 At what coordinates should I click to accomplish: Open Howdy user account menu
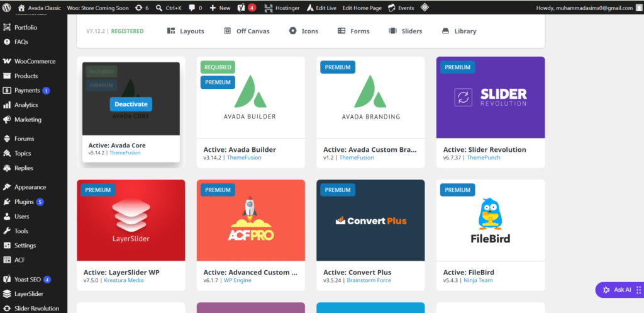pyautogui.click(x=589, y=8)
